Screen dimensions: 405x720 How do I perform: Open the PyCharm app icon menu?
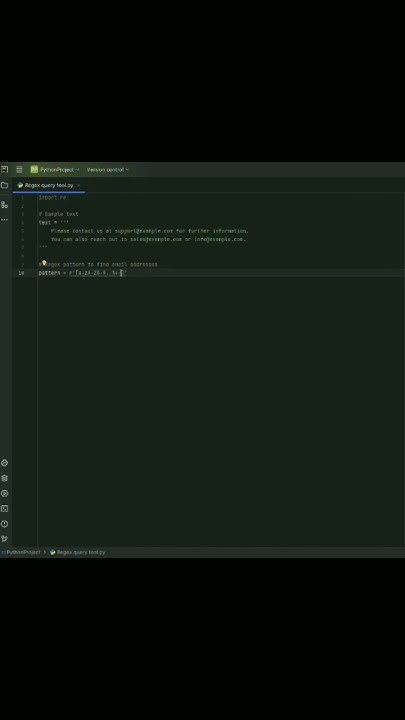coord(5,169)
